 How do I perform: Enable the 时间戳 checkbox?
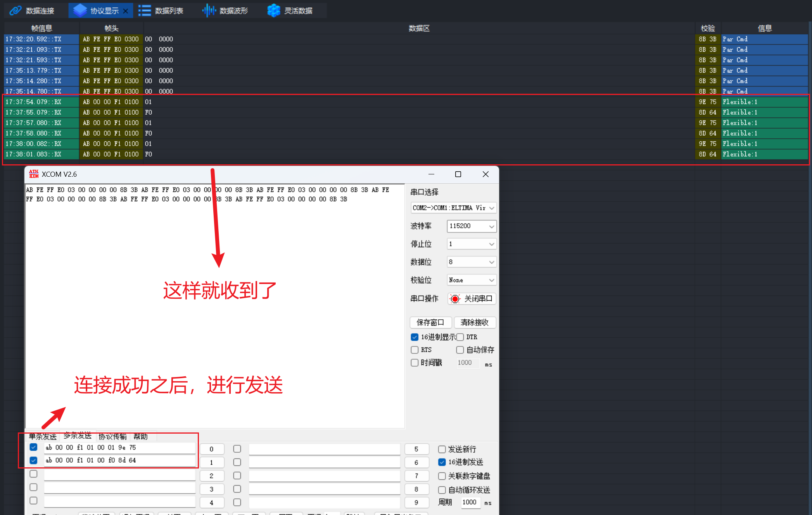click(415, 363)
